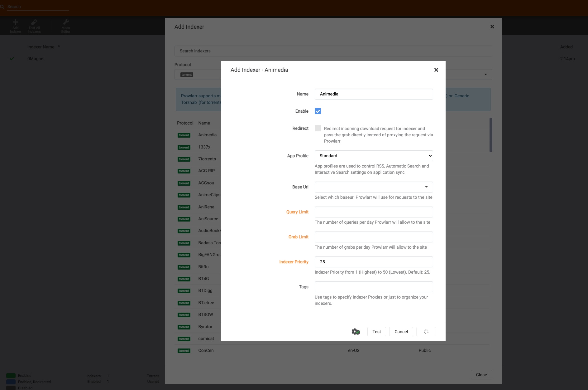Click the torrent tag in Protocol filter
588x390 pixels.
click(187, 75)
